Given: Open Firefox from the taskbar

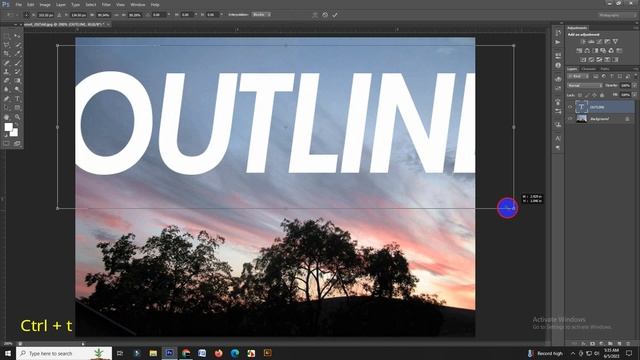Looking at the screenshot, I should point(218,353).
